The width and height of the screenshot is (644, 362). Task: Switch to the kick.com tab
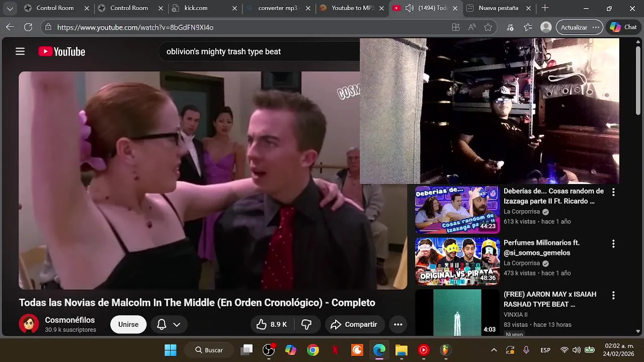click(x=204, y=8)
